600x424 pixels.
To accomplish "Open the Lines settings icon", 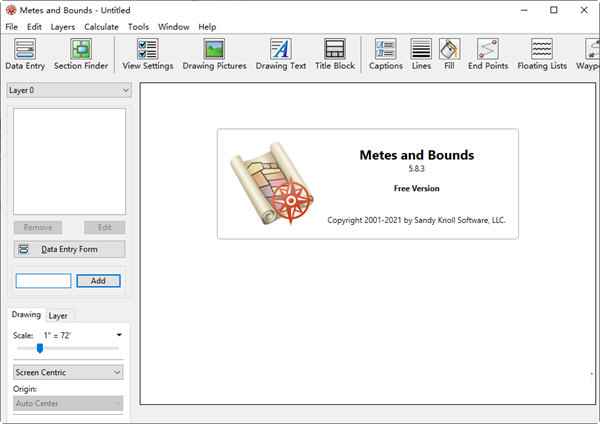I will pos(421,54).
